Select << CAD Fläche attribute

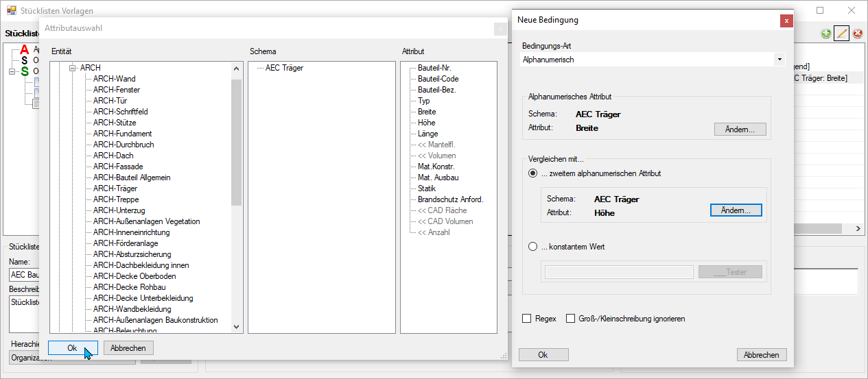(443, 210)
